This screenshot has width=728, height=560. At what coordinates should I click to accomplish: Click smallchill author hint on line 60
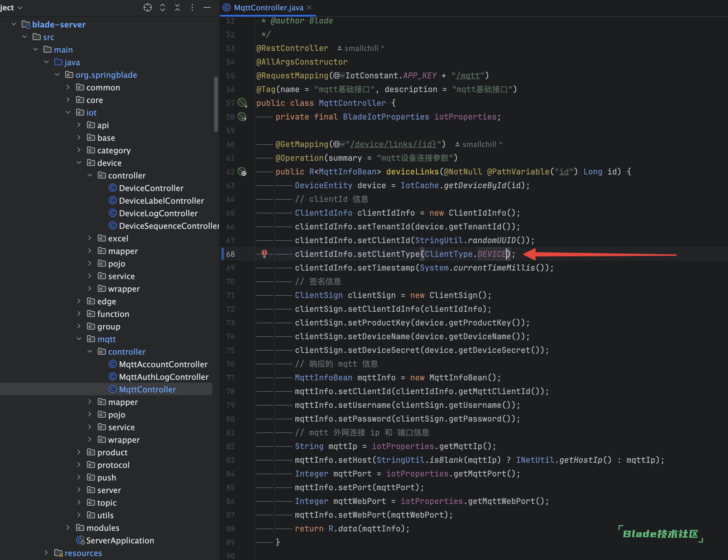[478, 144]
